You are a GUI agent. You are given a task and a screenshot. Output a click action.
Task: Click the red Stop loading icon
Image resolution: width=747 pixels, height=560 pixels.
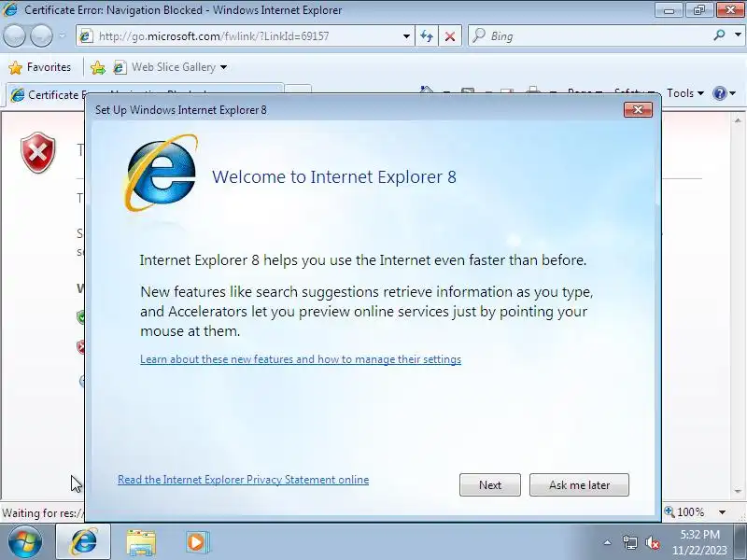449,36
